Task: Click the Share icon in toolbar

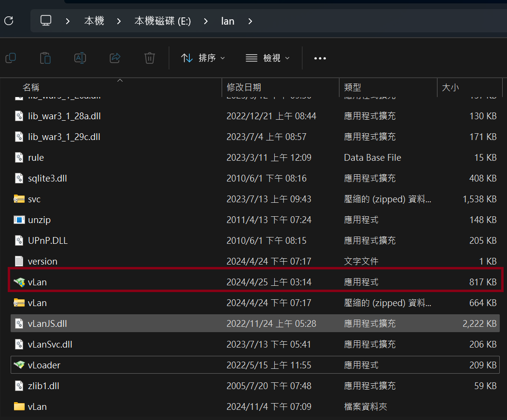Action: (x=115, y=58)
